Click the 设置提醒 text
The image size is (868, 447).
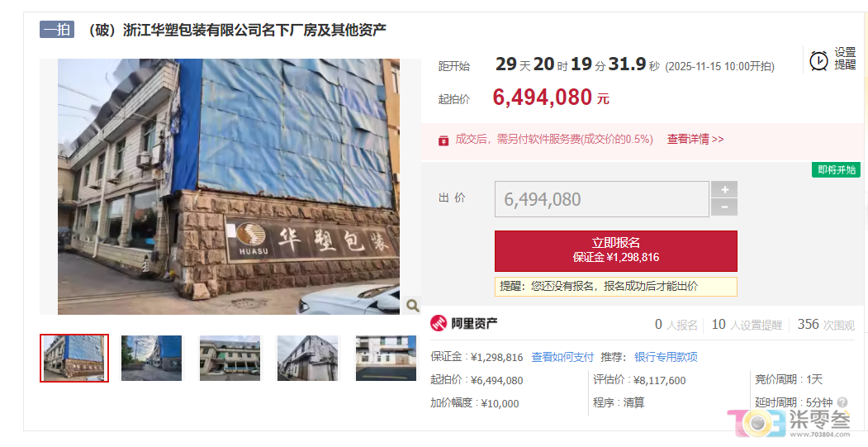845,58
